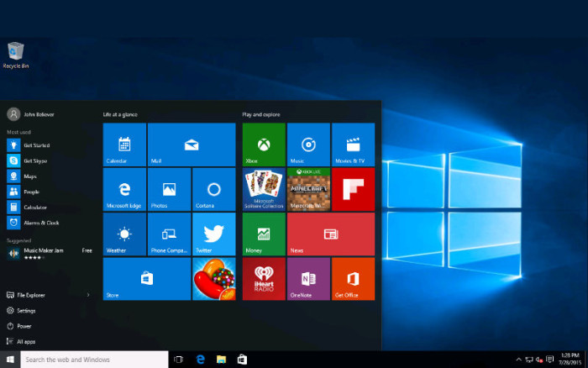Viewport: 588px width, 368px height.
Task: Open the Money tile
Action: coord(264,234)
